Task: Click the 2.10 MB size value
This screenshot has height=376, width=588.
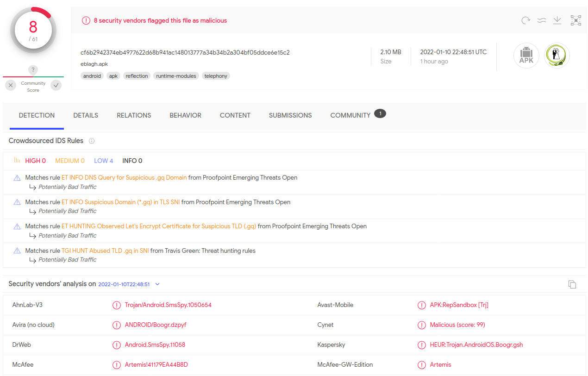Action: click(x=391, y=52)
